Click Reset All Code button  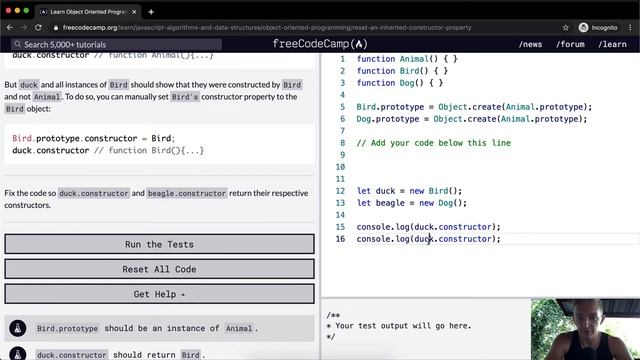click(159, 269)
